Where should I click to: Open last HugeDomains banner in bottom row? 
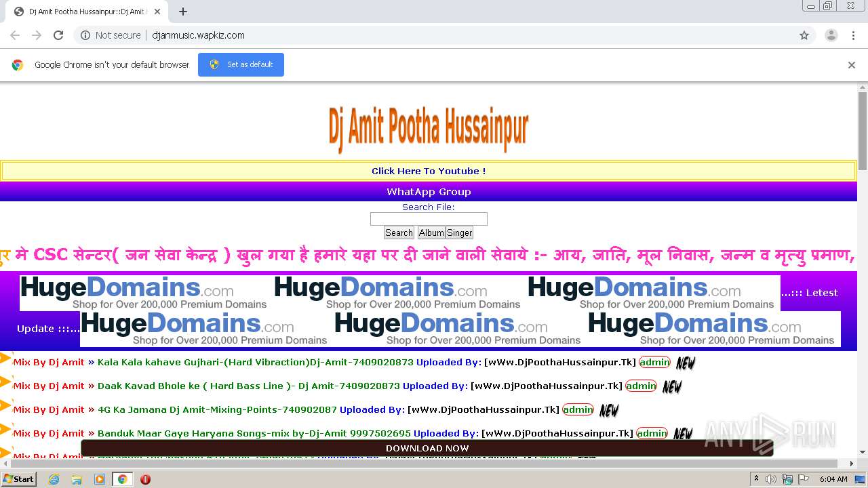(x=714, y=329)
